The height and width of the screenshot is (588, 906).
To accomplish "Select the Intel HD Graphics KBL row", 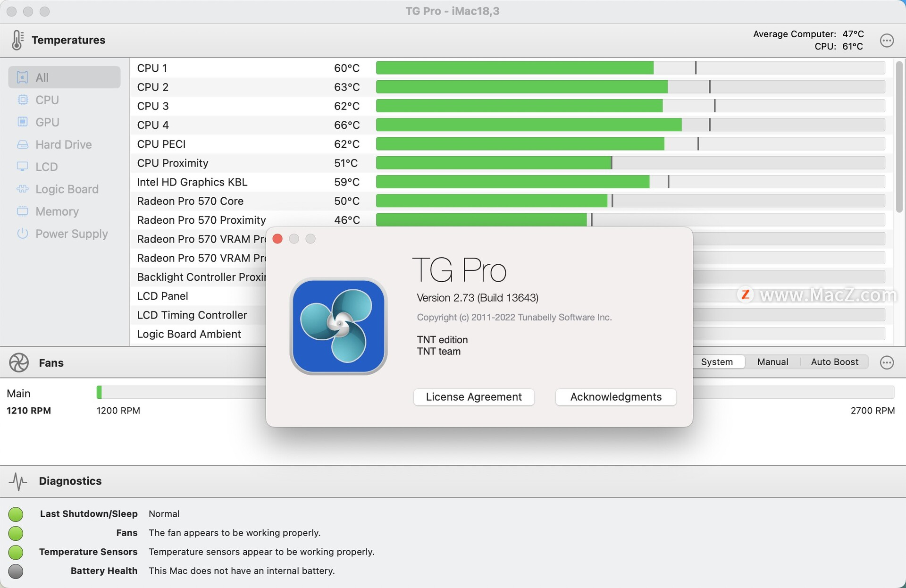I will coord(511,182).
